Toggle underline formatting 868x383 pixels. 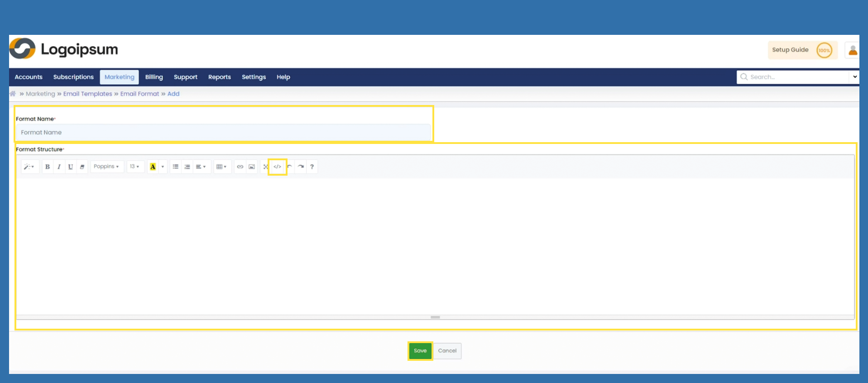click(70, 167)
